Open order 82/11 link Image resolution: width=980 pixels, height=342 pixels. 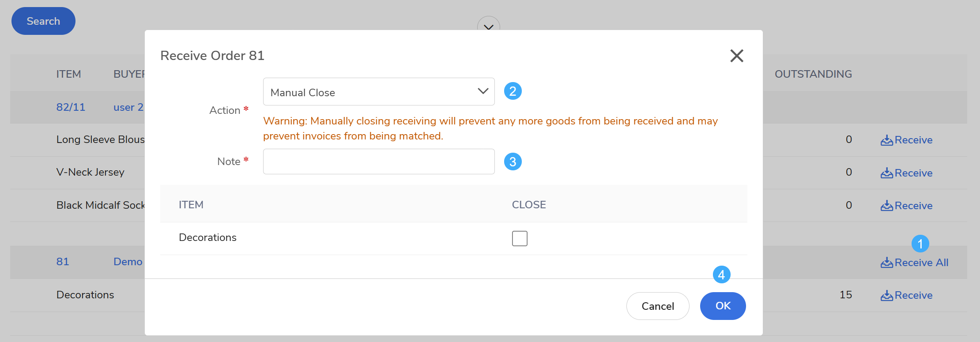pos(71,107)
